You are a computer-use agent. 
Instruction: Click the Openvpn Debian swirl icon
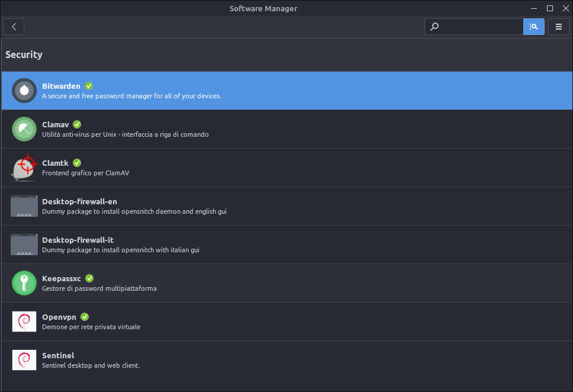pos(24,322)
